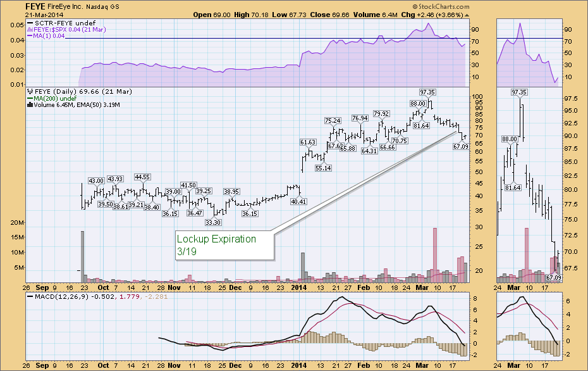This screenshot has width=588, height=371.
Task: Click the MACD(12,26,9) legend label
Action: tap(58, 296)
